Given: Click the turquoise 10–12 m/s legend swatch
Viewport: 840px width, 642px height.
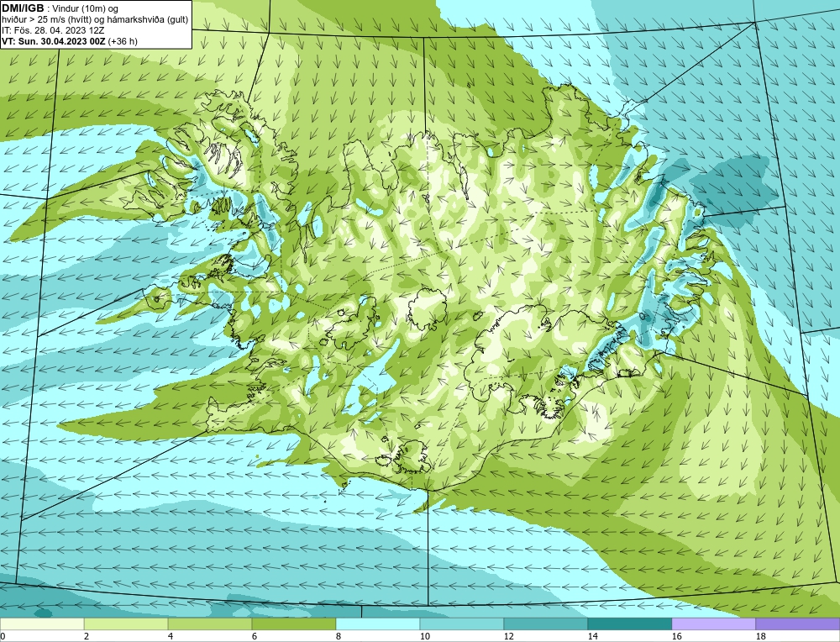Looking at the screenshot, I should point(462,624).
